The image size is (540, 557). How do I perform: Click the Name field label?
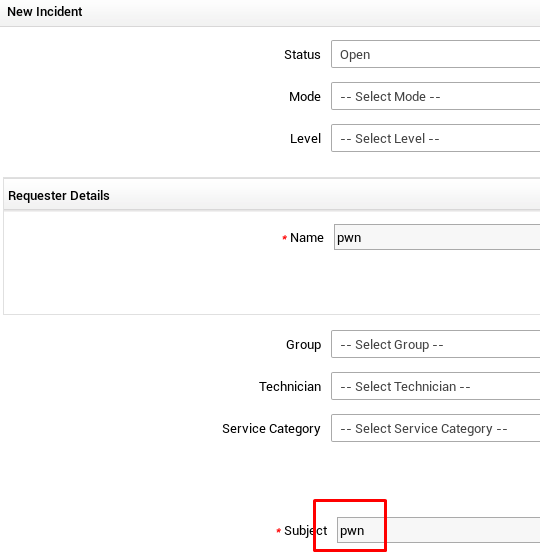tap(307, 237)
